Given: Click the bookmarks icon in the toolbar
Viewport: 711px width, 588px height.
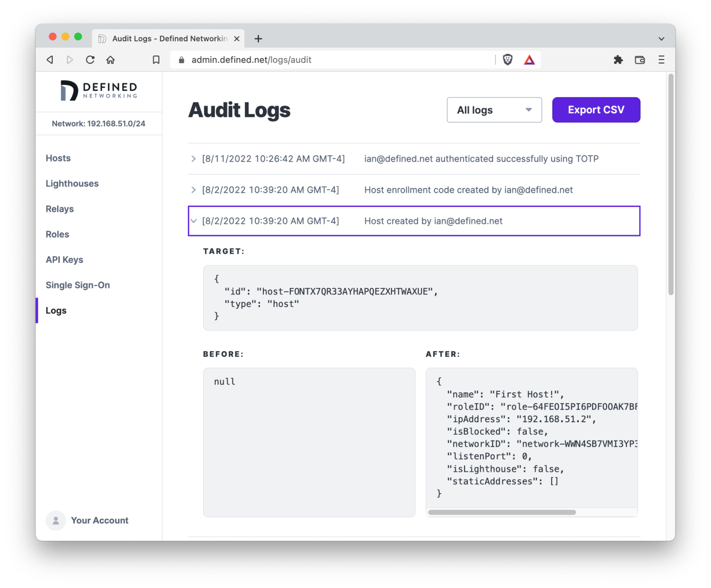Looking at the screenshot, I should [x=155, y=60].
